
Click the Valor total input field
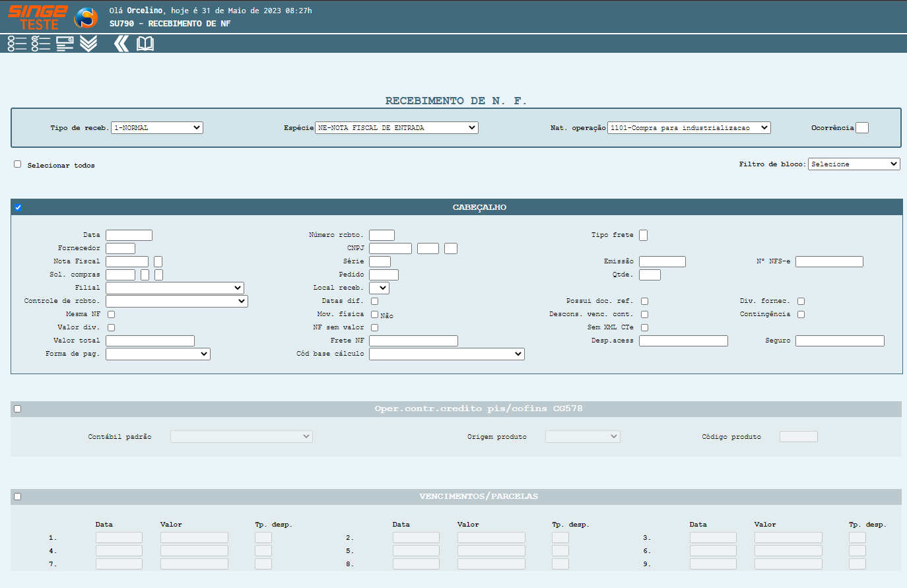click(x=150, y=341)
